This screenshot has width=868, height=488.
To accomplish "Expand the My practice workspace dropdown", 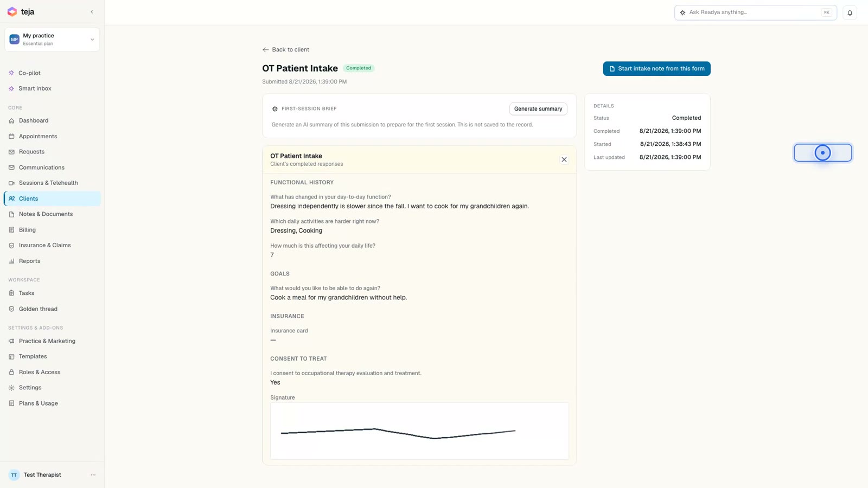I will pos(52,40).
